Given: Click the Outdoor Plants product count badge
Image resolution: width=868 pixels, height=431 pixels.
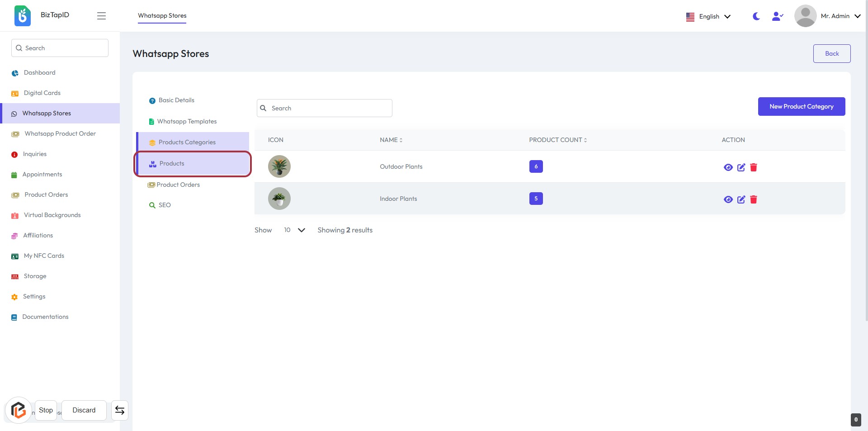Looking at the screenshot, I should click(536, 166).
